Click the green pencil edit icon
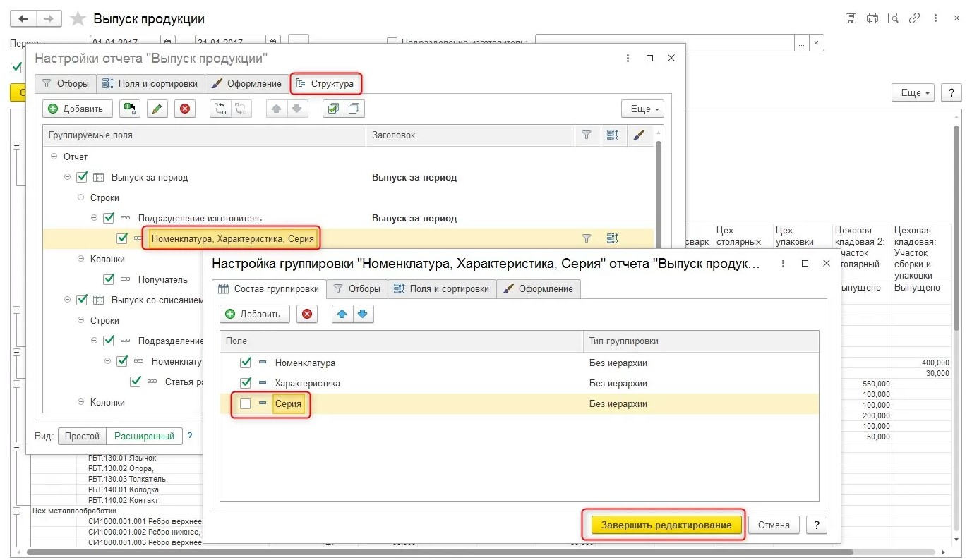 pos(157,109)
